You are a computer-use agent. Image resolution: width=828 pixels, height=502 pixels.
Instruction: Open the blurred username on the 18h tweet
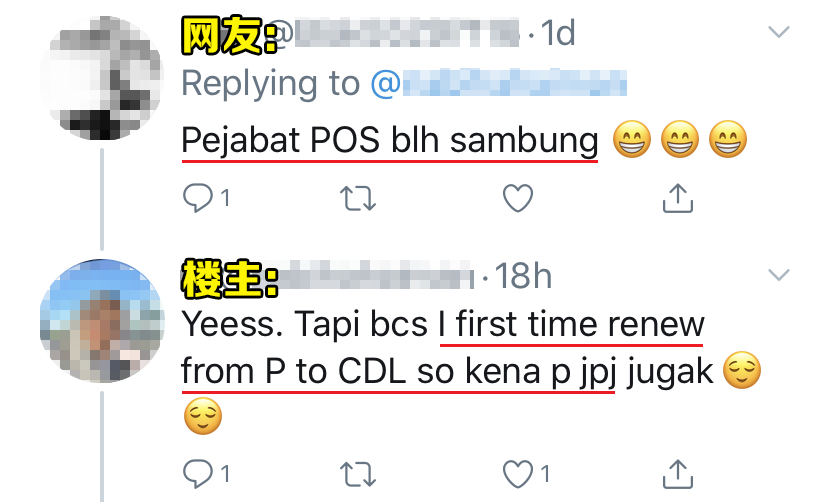376,275
